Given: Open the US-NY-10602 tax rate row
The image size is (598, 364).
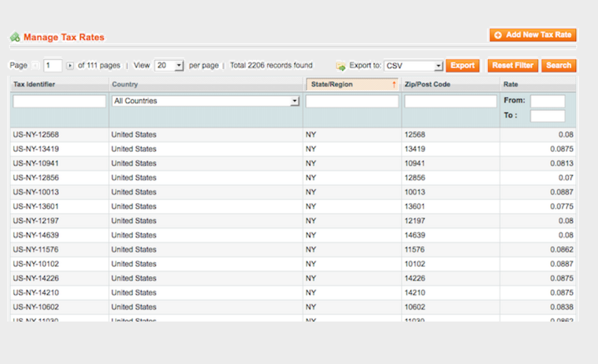Looking at the screenshot, I should 293,307.
